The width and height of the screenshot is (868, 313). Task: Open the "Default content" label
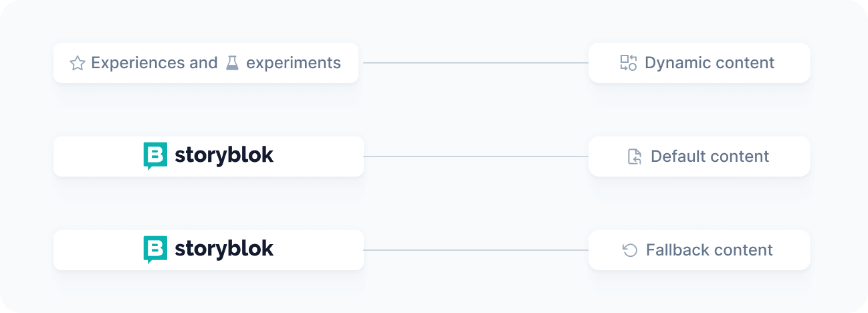(x=710, y=156)
